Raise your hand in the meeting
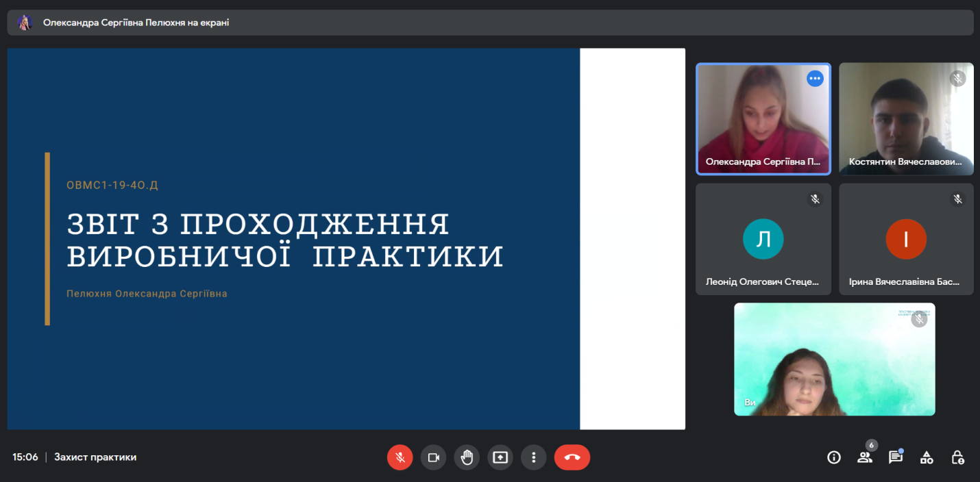 coord(467,457)
